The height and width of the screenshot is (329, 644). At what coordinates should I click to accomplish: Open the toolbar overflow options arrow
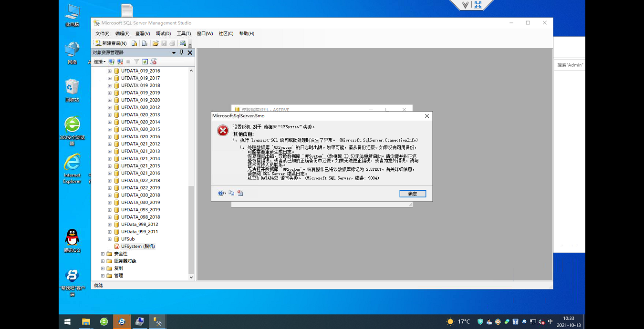(190, 45)
